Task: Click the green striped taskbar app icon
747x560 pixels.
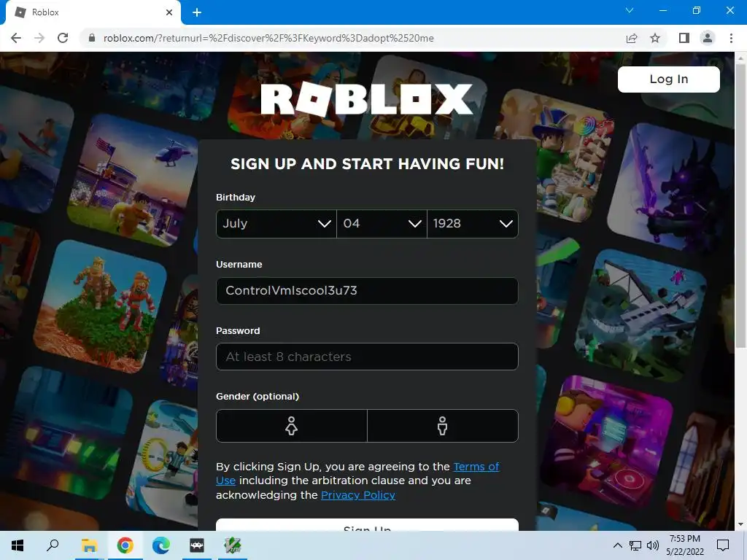Action: click(233, 545)
